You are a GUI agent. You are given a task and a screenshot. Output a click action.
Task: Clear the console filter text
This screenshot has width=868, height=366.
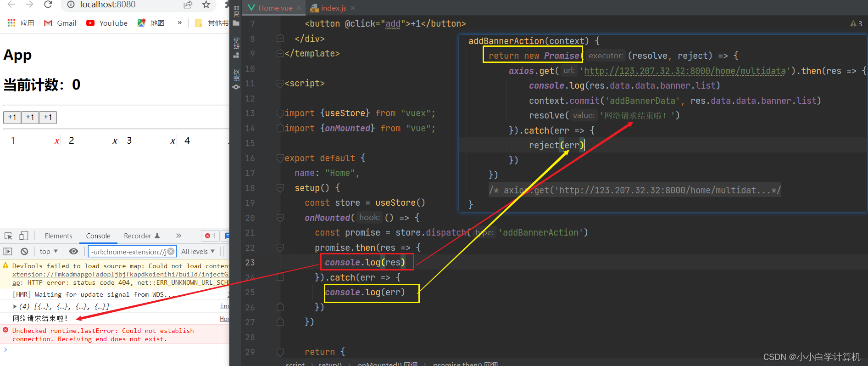click(171, 251)
